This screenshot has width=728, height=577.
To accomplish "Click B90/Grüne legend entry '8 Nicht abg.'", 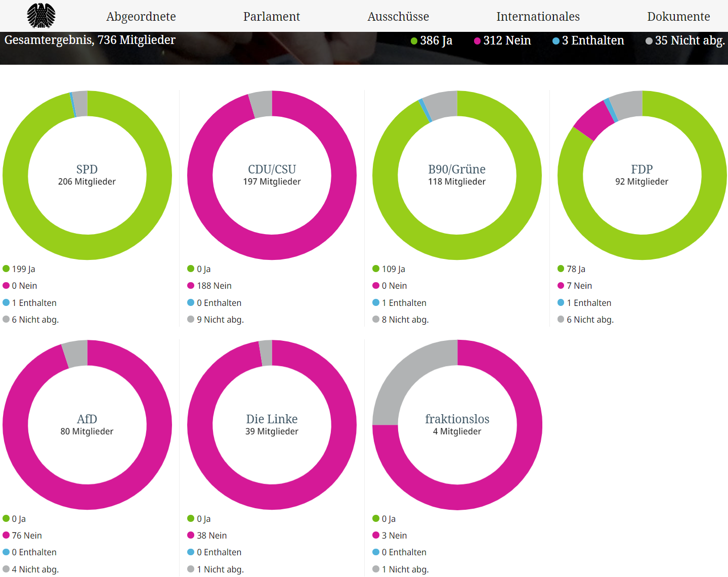I will point(401,320).
